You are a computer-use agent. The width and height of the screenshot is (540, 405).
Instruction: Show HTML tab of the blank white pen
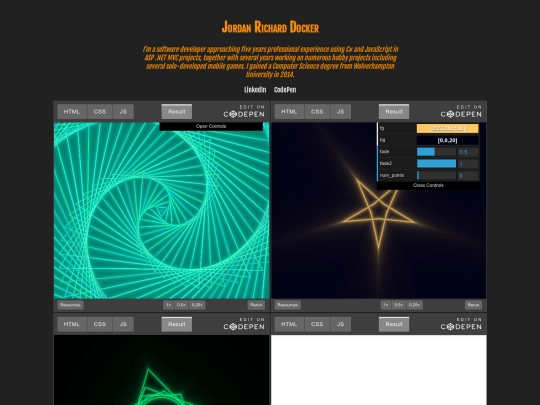coord(289,324)
